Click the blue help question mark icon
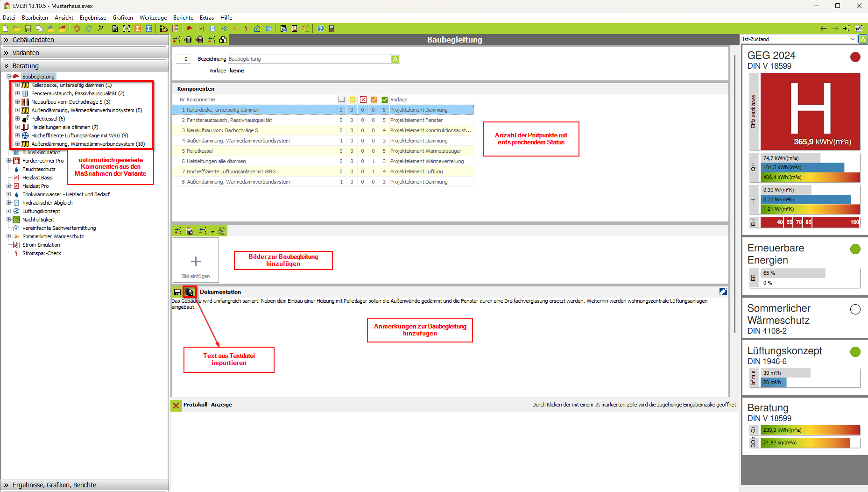 tap(321, 29)
